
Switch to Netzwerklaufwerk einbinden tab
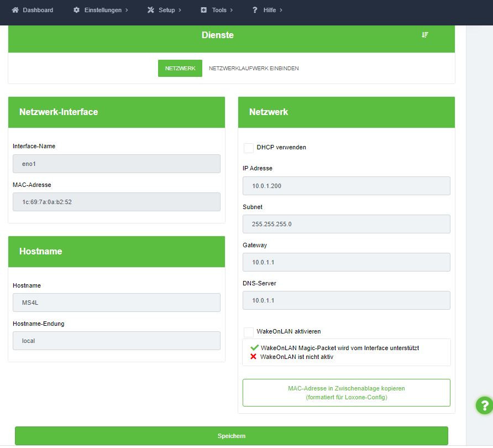[x=254, y=68]
